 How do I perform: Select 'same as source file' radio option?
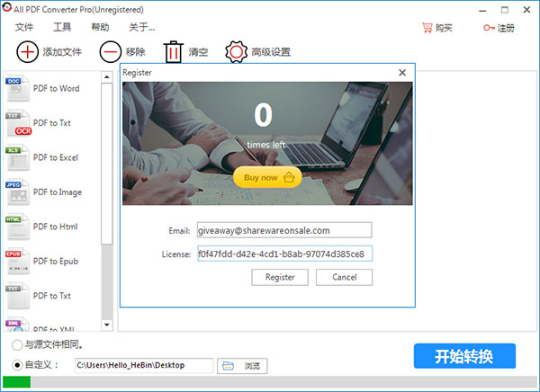pos(17,345)
